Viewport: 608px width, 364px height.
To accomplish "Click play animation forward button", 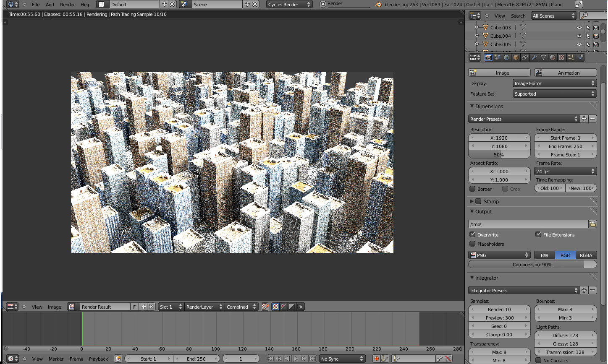I will click(296, 359).
